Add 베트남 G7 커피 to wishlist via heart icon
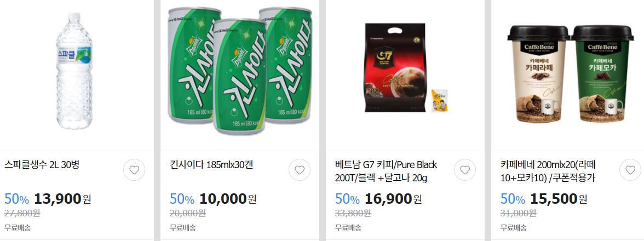The width and height of the screenshot is (644, 241). 465,170
